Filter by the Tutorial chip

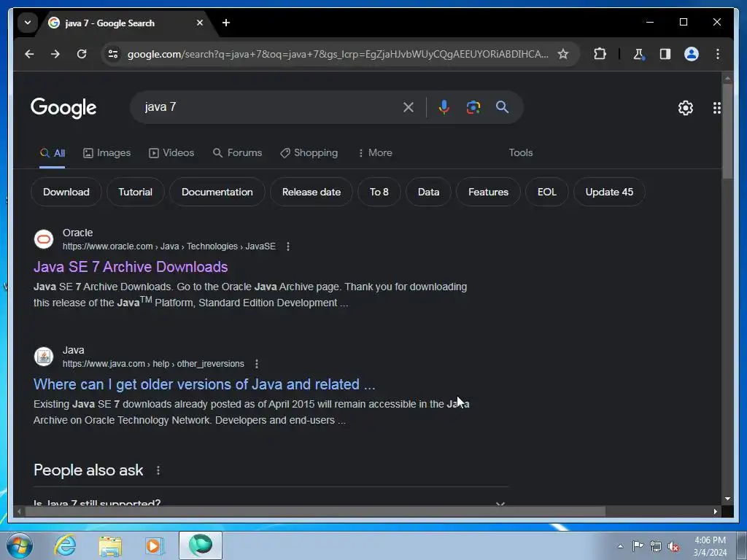pos(135,192)
